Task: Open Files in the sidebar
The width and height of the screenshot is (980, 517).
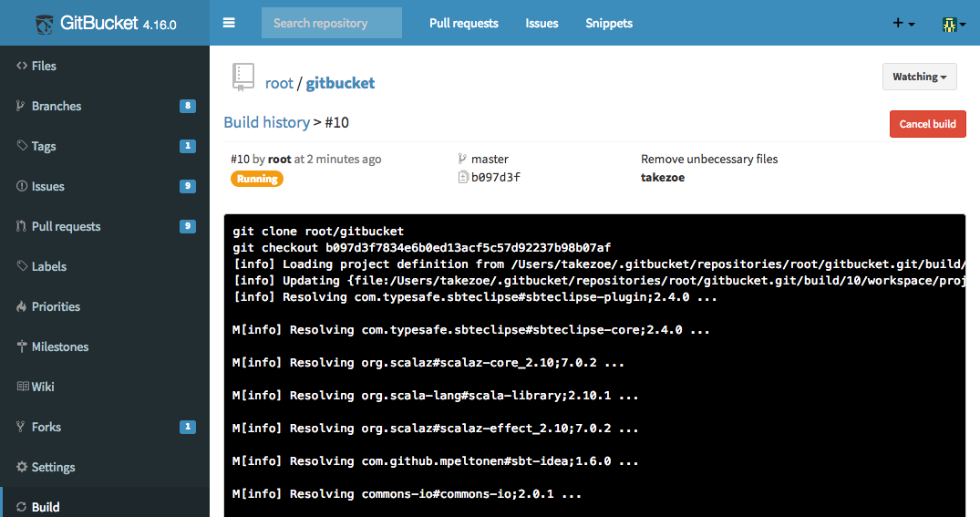Action: (x=44, y=66)
